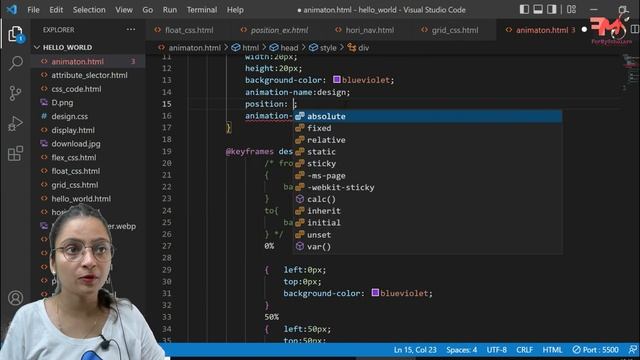
Task: Open Run and Debug view icon
Action: coord(16,124)
